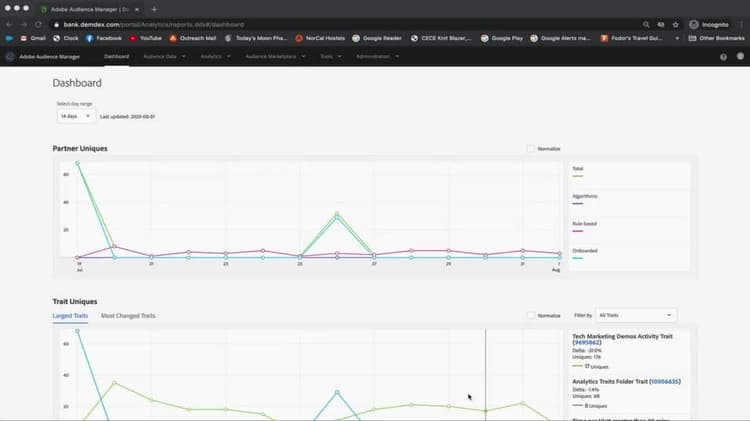Open the Today's Moon Phase bookmark
Image resolution: width=750 pixels, height=421 pixels.
(x=256, y=38)
